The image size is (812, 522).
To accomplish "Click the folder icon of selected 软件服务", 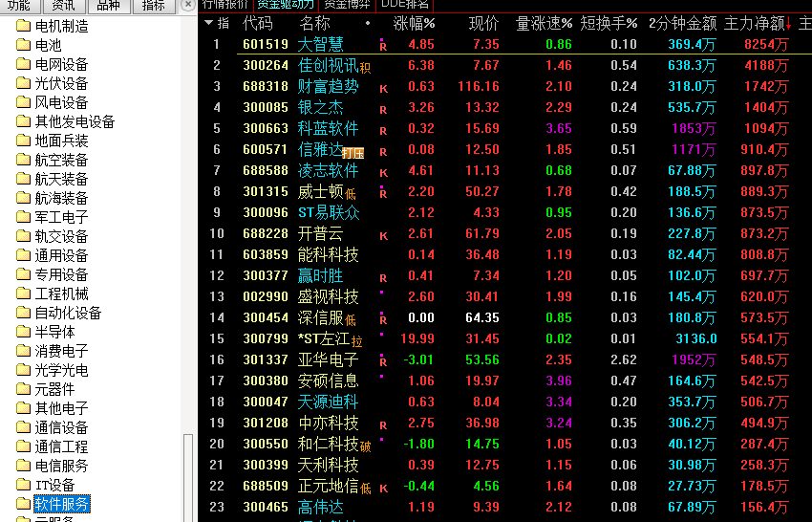I will click(23, 504).
